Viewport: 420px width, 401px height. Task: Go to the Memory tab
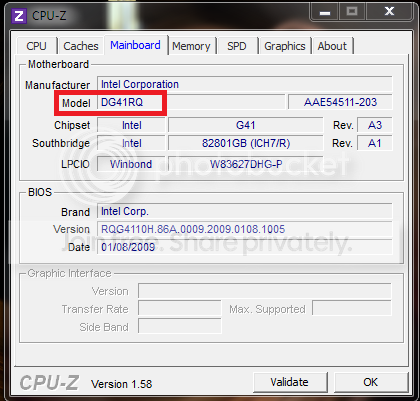tap(191, 46)
